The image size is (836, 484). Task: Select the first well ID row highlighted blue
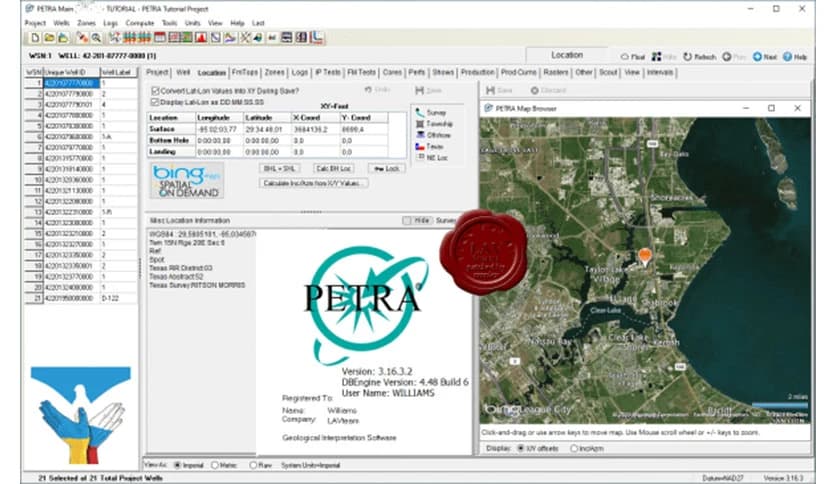(x=71, y=83)
